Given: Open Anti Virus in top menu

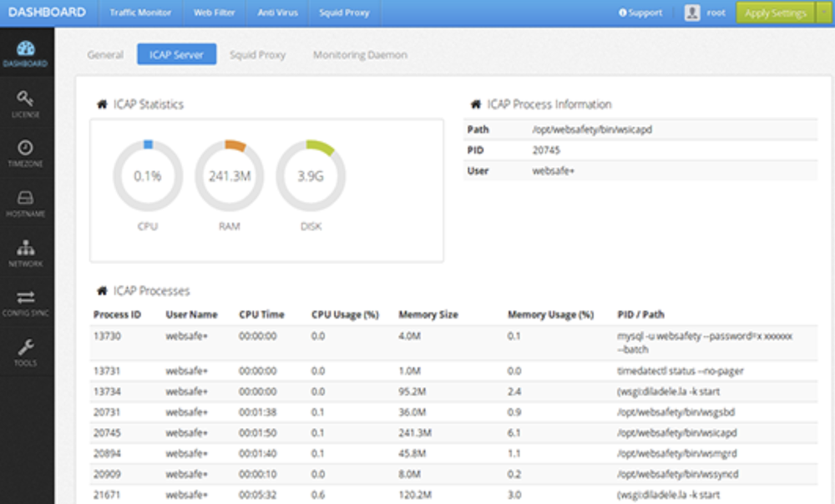Looking at the screenshot, I should pyautogui.click(x=278, y=13).
